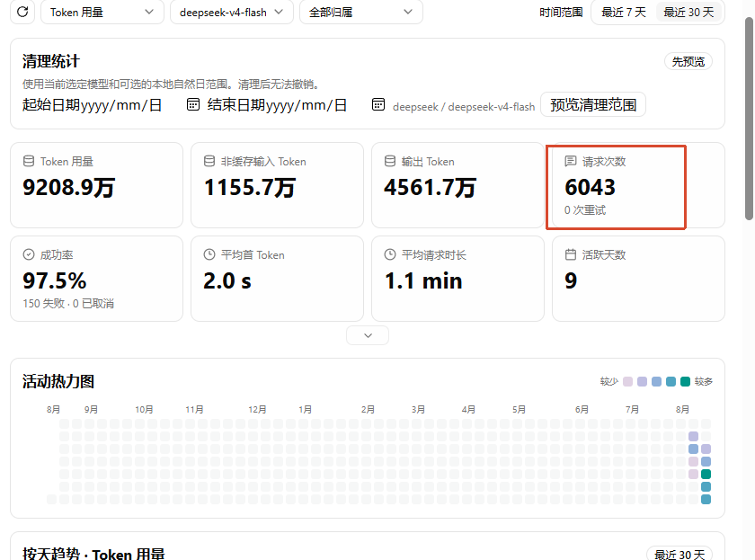The width and height of the screenshot is (755, 560).
Task: Open the end date calendar picker icon
Action: coord(378,104)
